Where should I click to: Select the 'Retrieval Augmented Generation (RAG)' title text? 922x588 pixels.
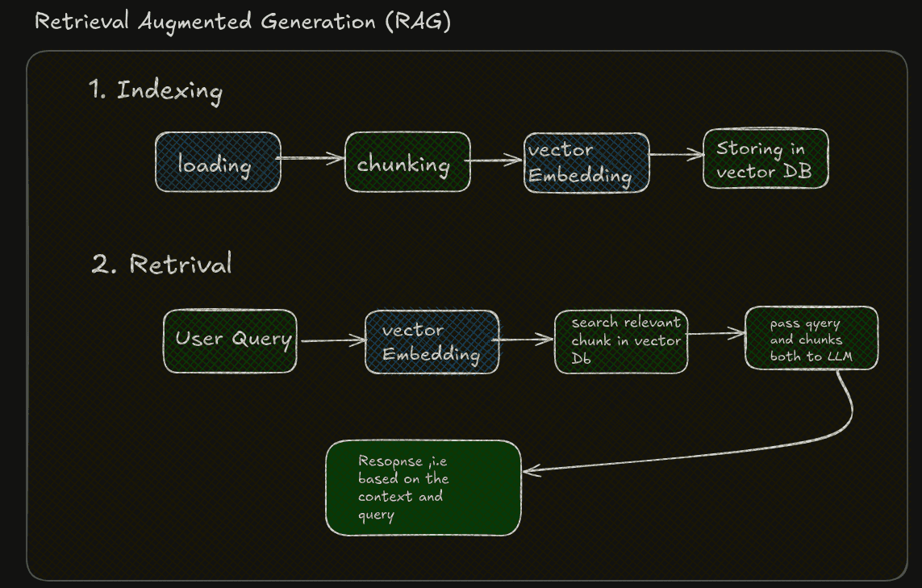[242, 22]
